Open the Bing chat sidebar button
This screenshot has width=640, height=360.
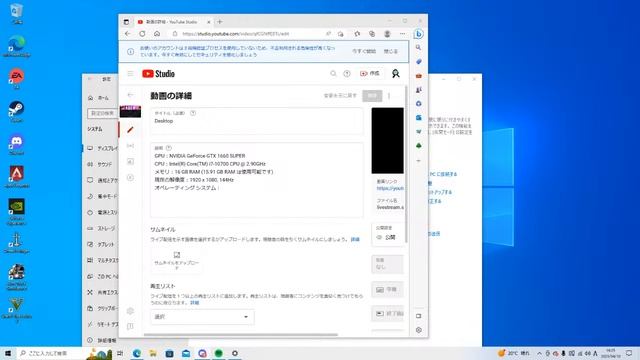coord(418,34)
